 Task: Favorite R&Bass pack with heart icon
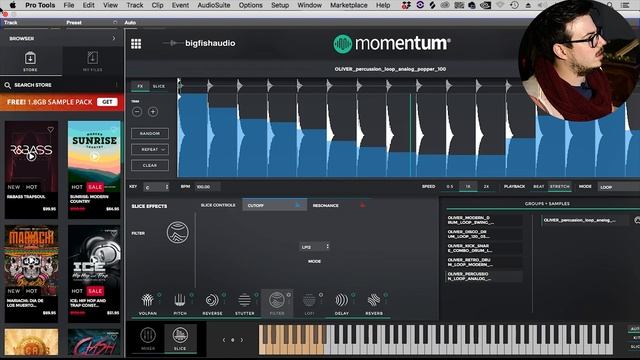51,130
